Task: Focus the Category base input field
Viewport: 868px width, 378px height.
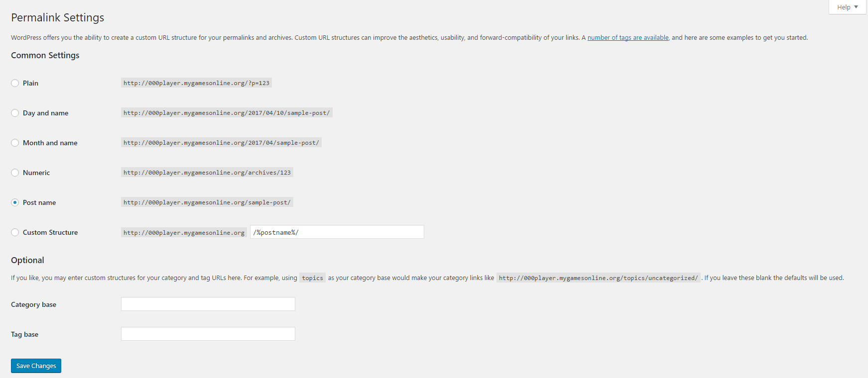Action: pyautogui.click(x=208, y=304)
